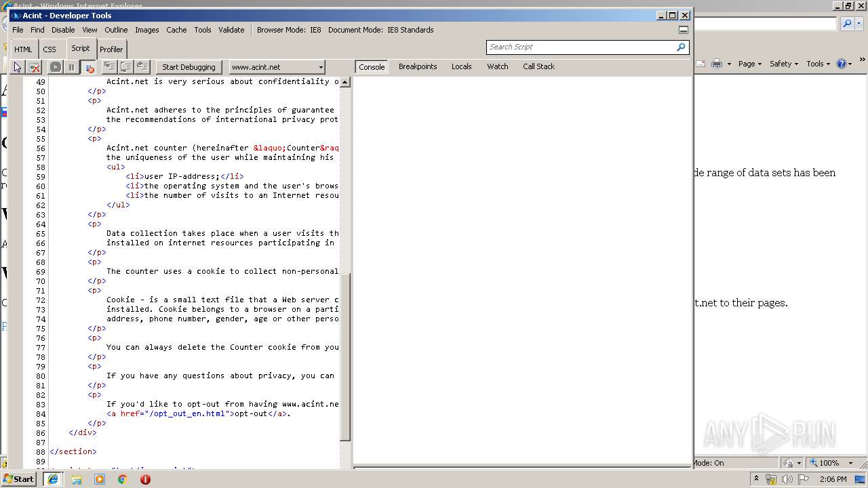Open the media player taskbar icon
Image resolution: width=868 pixels, height=488 pixels.
(x=100, y=479)
